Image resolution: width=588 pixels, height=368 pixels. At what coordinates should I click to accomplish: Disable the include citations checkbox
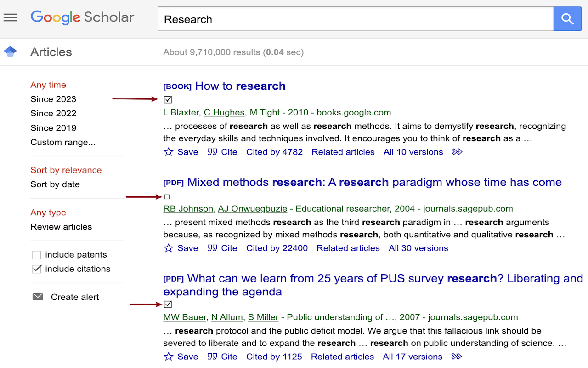tap(36, 269)
